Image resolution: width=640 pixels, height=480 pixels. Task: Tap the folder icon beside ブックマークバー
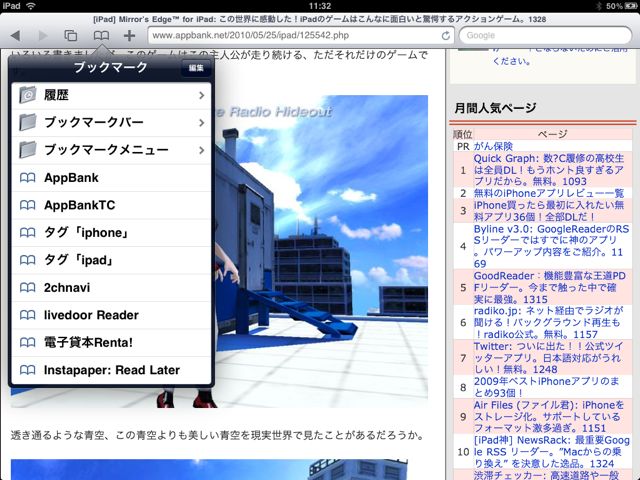coord(27,122)
